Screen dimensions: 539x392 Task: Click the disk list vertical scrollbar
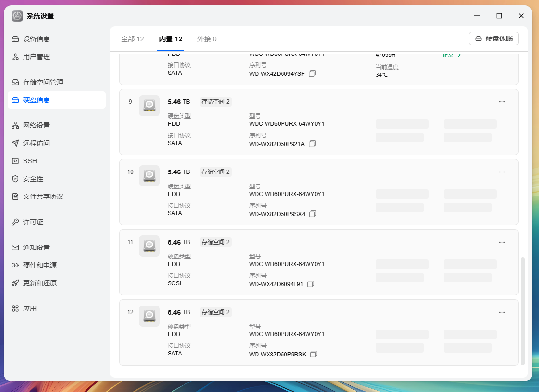(x=523, y=310)
